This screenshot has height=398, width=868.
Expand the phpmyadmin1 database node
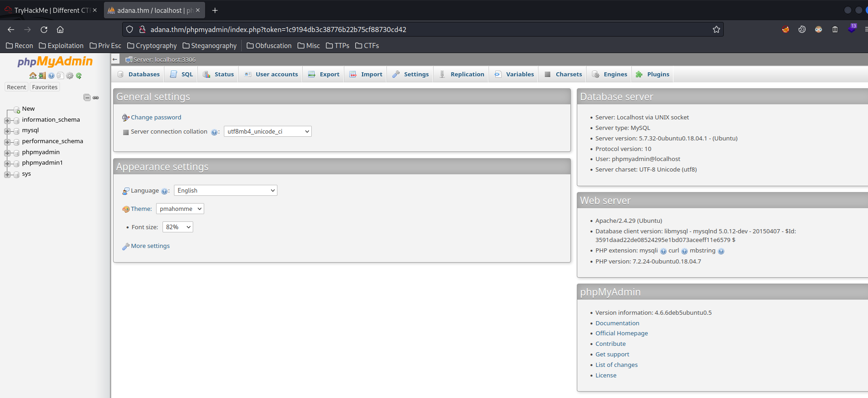(7, 163)
